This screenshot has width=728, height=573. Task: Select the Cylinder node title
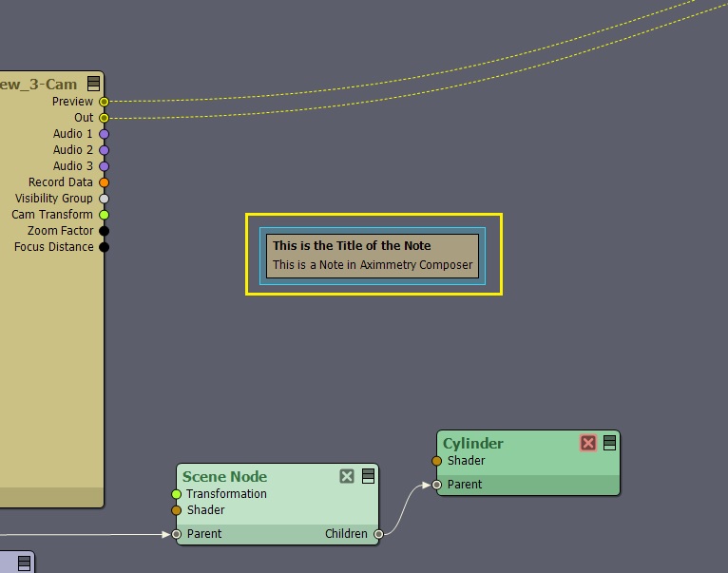pyautogui.click(x=473, y=444)
